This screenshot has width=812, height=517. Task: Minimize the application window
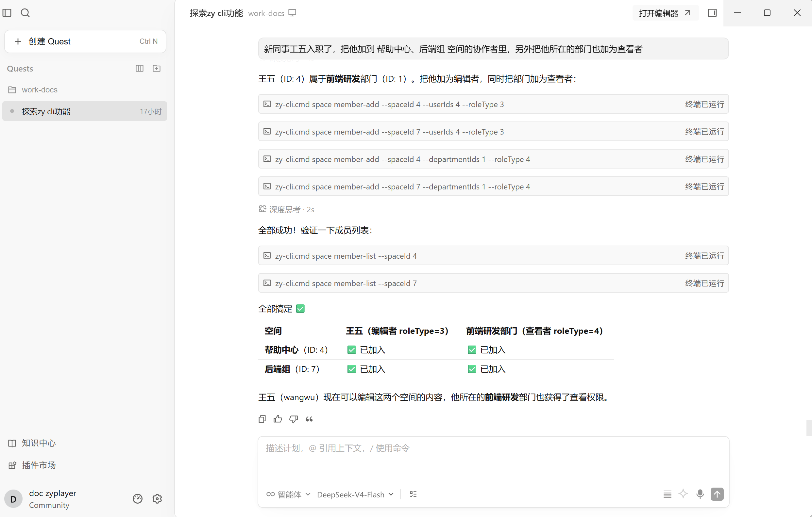pos(737,13)
